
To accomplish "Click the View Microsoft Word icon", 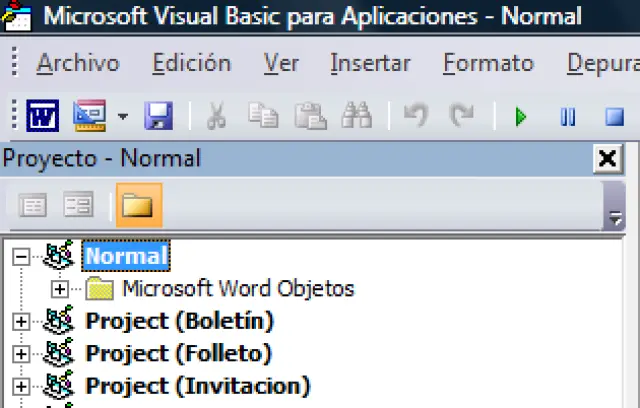I will [43, 116].
